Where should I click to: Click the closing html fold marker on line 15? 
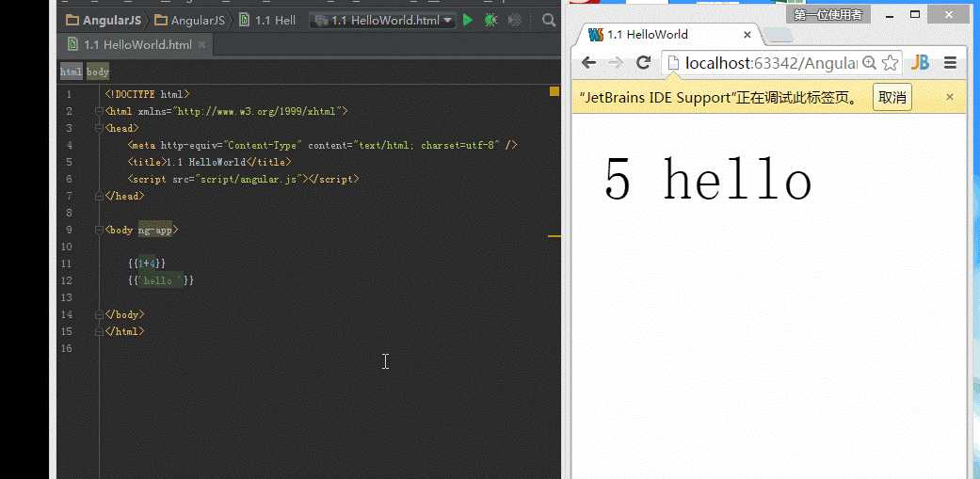99,331
